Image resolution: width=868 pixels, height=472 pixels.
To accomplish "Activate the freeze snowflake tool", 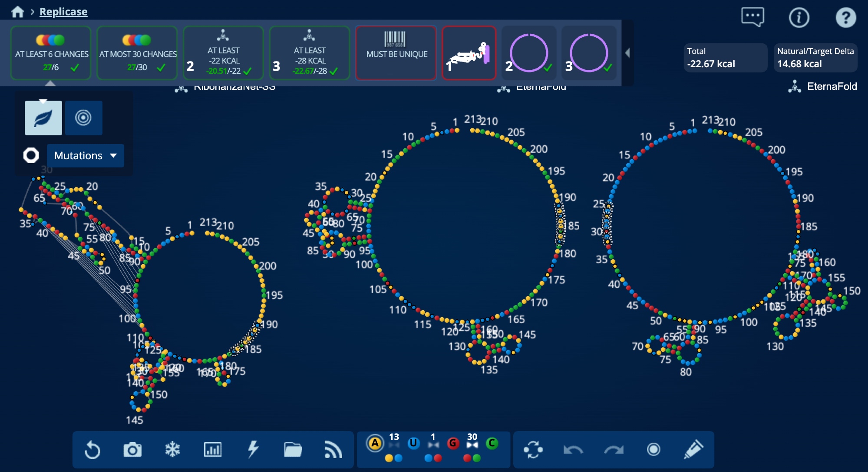I will (172, 449).
